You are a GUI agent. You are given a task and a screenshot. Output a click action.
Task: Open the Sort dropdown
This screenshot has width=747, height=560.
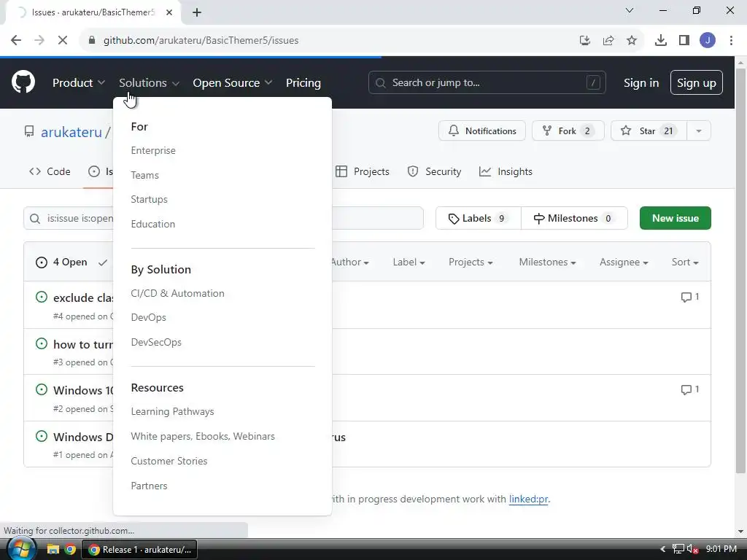[685, 262]
